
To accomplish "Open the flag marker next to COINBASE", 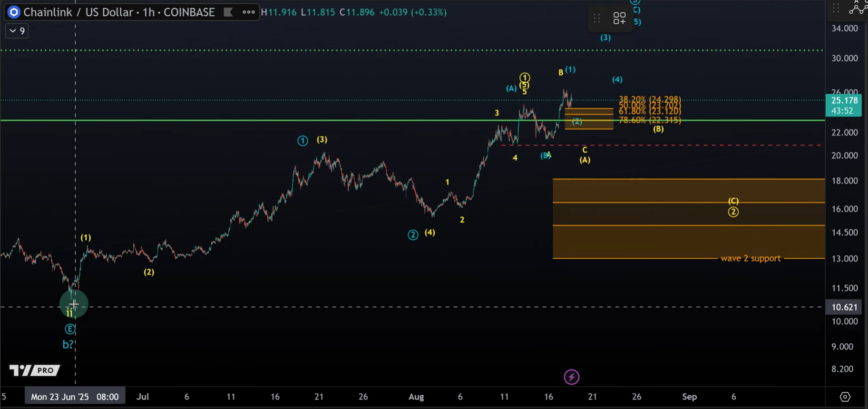I will 228,12.
